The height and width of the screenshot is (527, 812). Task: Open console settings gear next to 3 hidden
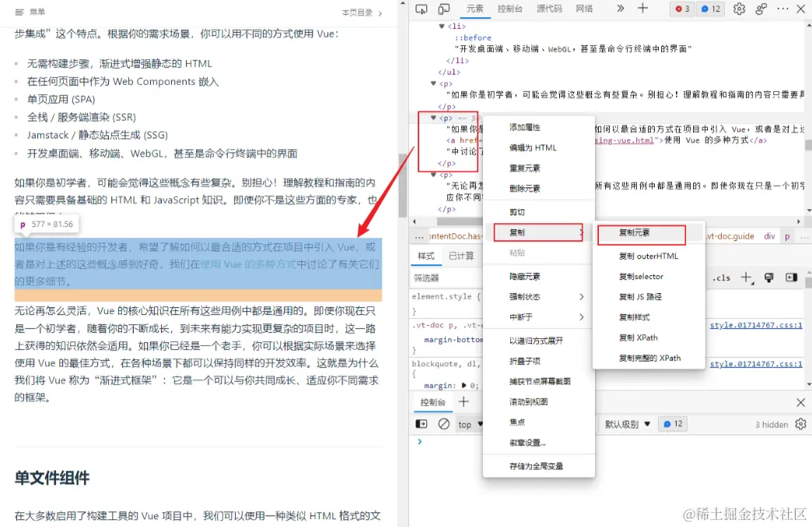pyautogui.click(x=800, y=424)
